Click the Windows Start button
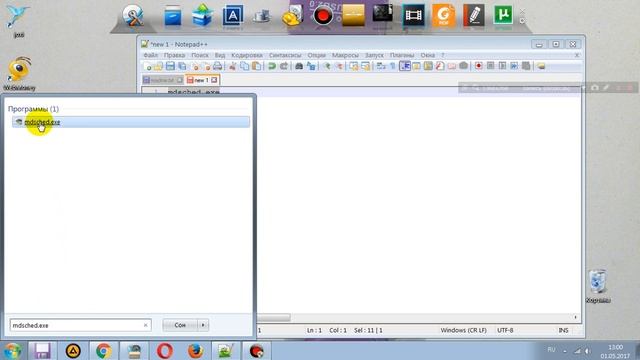Screen dimensions: 640x360 coord(12,351)
